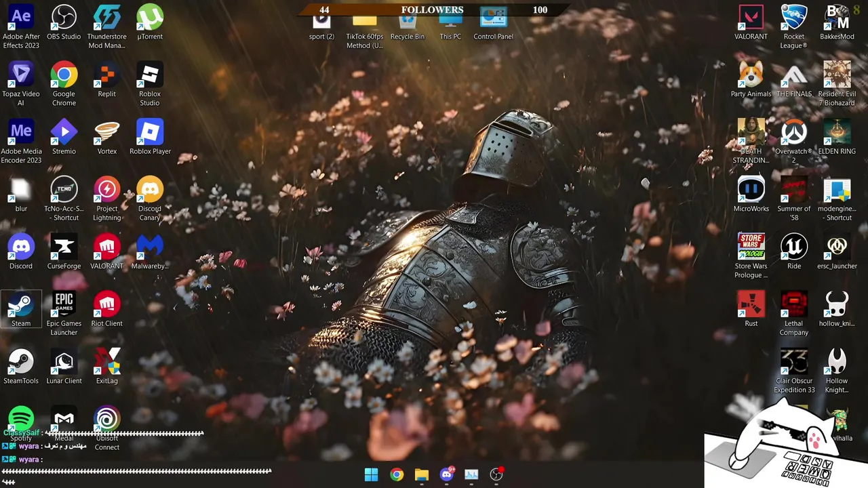Select the Stremio desktop icon
Screen dimensions: 868x488
click(64, 137)
